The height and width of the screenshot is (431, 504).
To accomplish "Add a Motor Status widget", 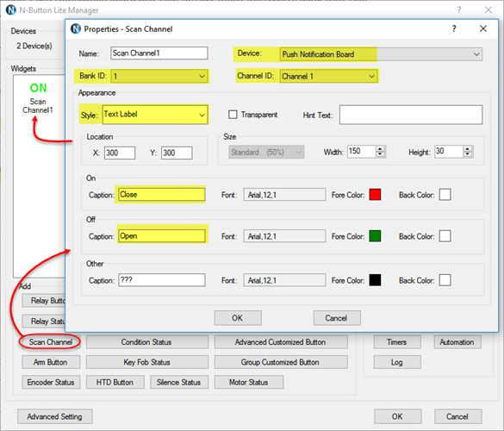I will pyautogui.click(x=249, y=382).
